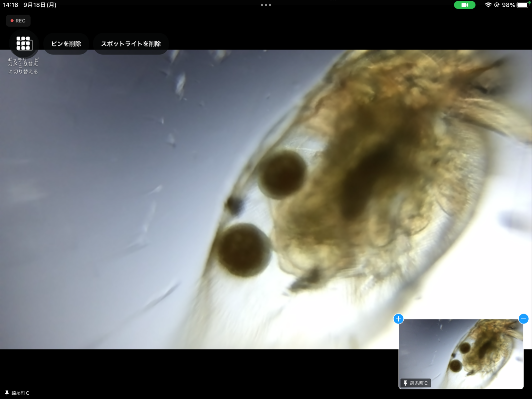Tap the red REC recording indicator
The height and width of the screenshot is (399, 532).
tap(18, 21)
